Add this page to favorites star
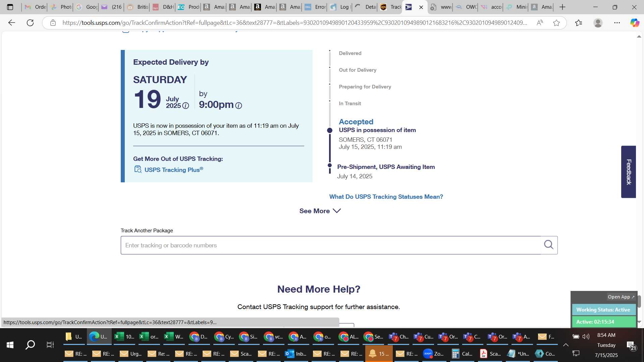This screenshot has height=362, width=644. coord(556,23)
